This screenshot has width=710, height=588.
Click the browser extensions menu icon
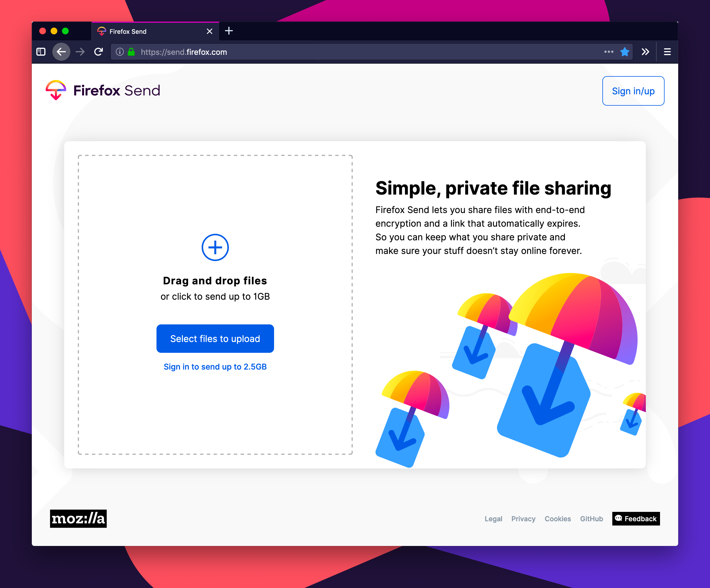pyautogui.click(x=646, y=52)
